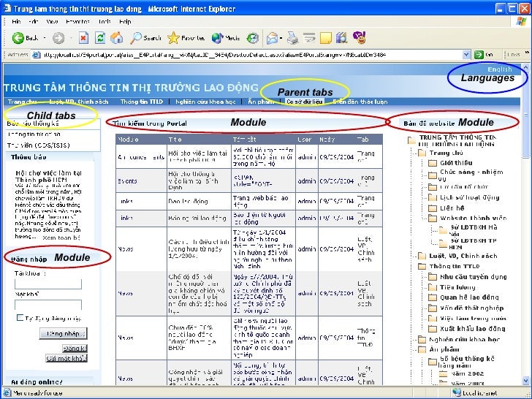Image resolution: width=532 pixels, height=399 pixels.
Task: Open the Help menu
Action: coord(125,21)
